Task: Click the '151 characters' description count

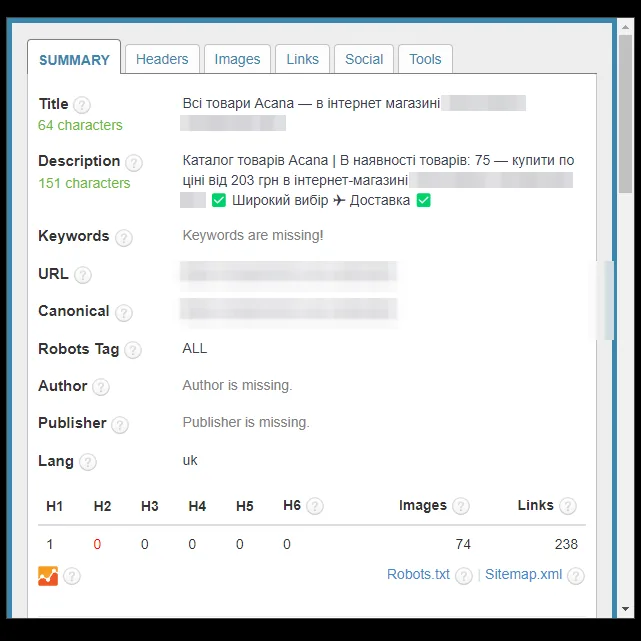Action: pyautogui.click(x=84, y=183)
